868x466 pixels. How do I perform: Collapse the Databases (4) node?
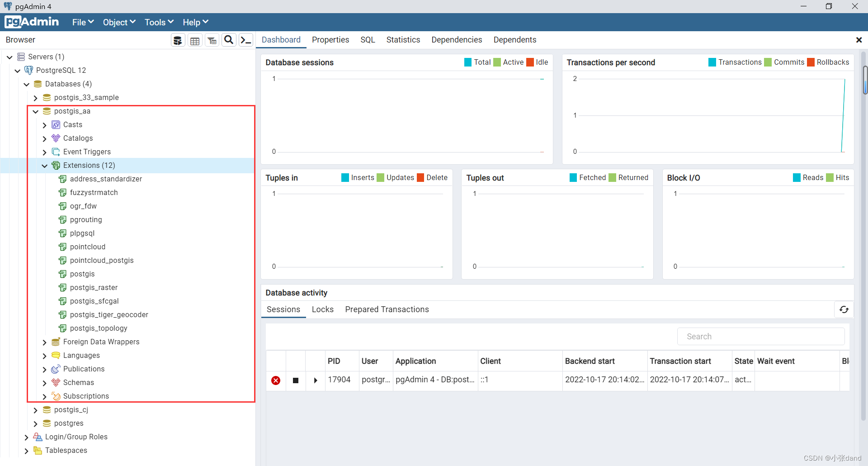(x=27, y=84)
